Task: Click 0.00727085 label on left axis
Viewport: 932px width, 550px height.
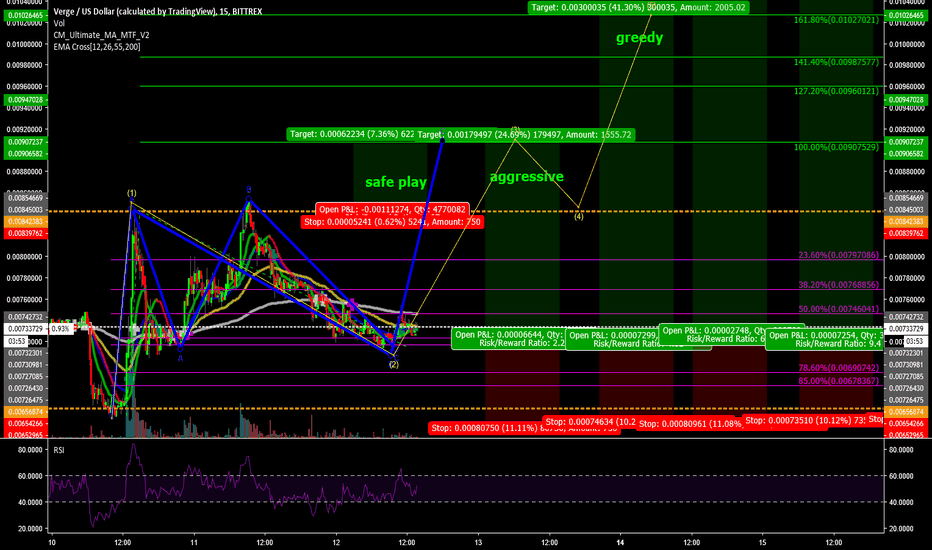Action: click(x=26, y=376)
